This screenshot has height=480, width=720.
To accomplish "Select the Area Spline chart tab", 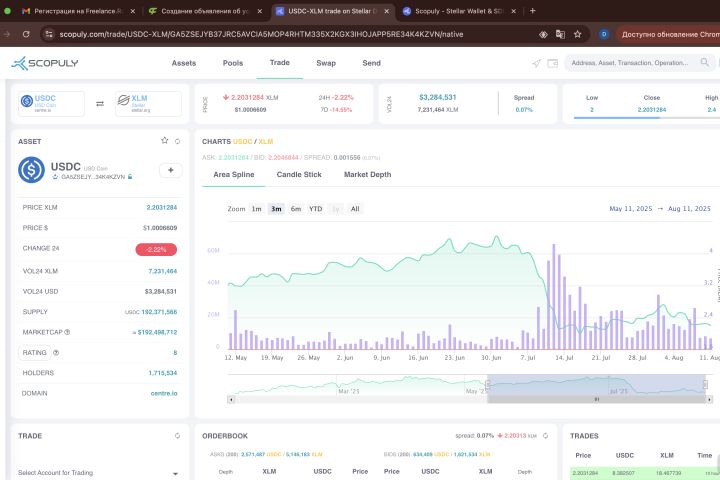I will pos(234,175).
